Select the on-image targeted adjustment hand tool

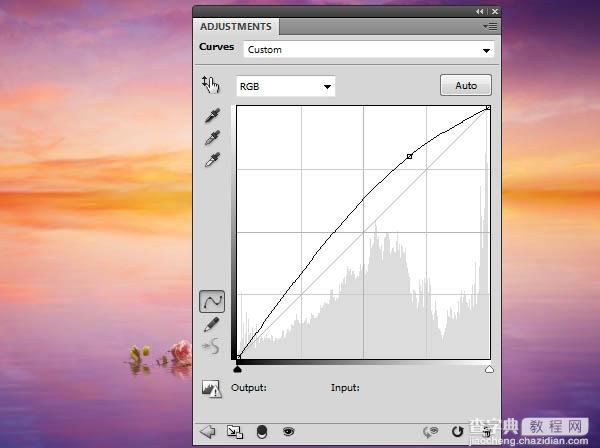(x=211, y=85)
